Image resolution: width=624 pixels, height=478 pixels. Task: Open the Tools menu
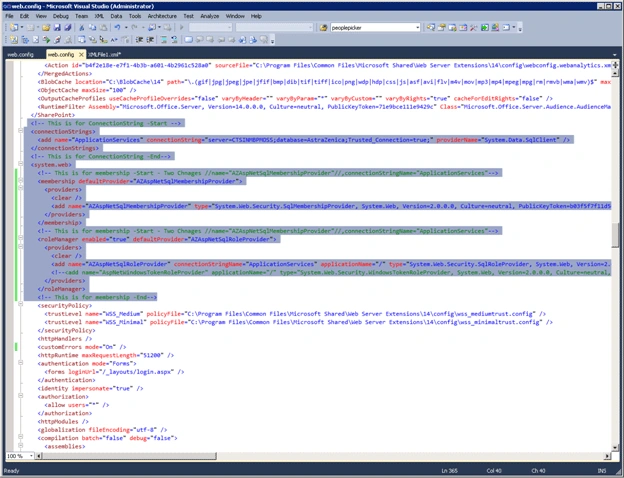(135, 16)
